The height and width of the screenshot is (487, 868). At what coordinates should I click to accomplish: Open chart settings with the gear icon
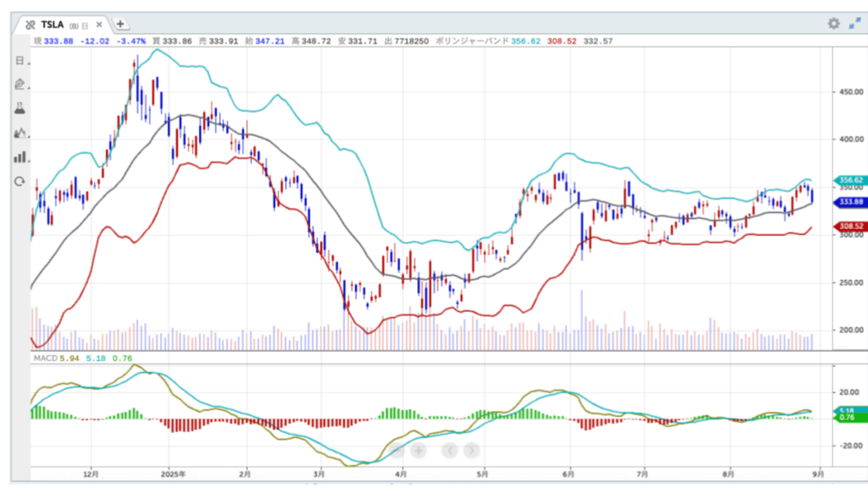coord(833,24)
